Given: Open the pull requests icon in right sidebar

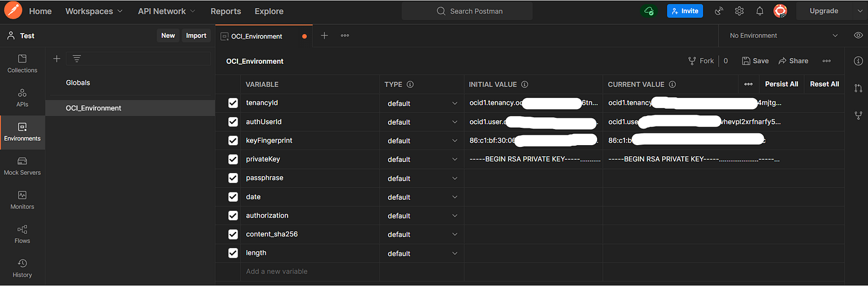Looking at the screenshot, I should click(x=858, y=88).
